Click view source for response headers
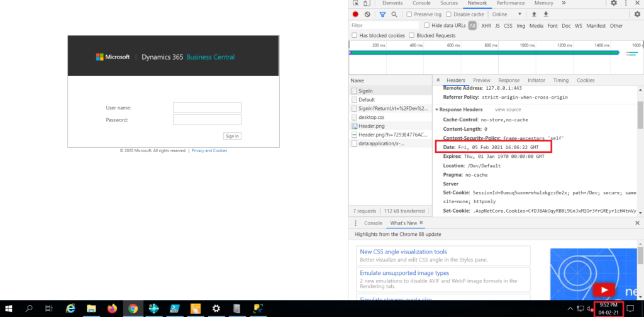The width and height of the screenshot is (644, 317). point(508,109)
